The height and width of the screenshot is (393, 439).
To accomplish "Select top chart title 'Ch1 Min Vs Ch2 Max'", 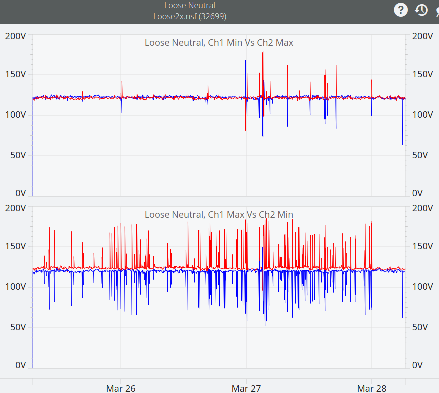I will tap(219, 43).
